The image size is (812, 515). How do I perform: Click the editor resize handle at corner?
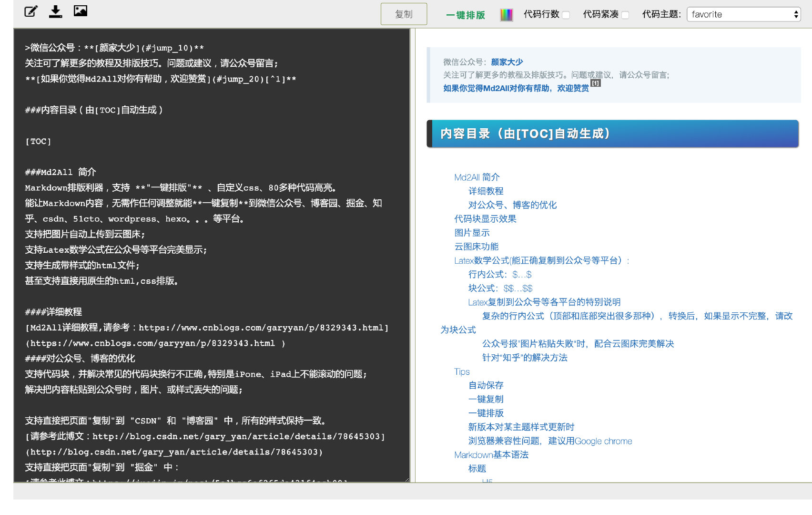pyautogui.click(x=407, y=480)
